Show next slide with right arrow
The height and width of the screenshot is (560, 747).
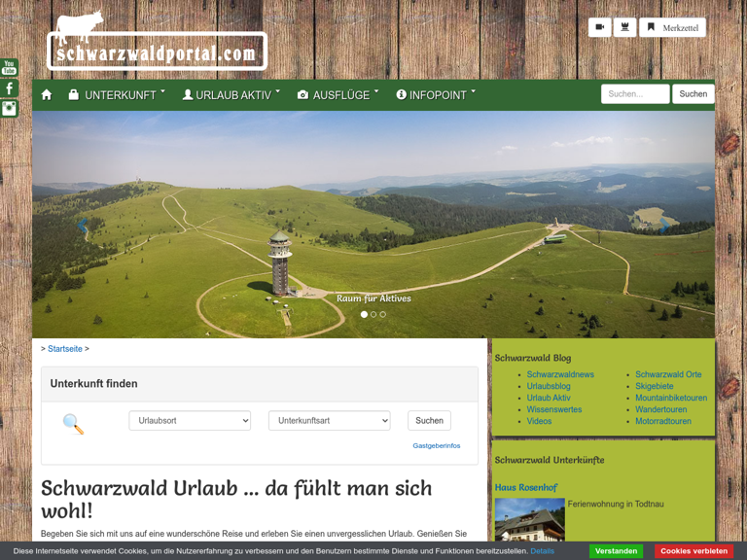663,226
